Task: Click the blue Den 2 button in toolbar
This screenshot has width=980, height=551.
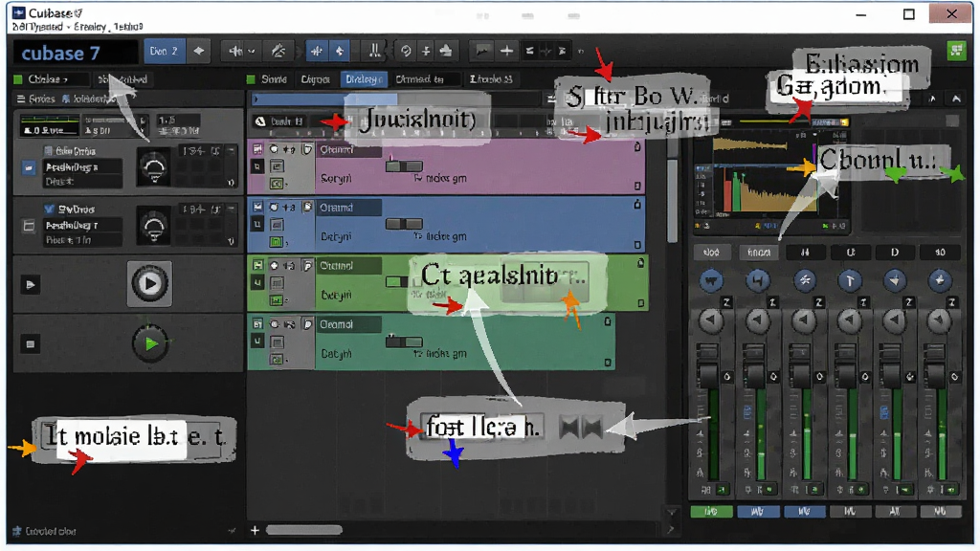Action: tap(164, 52)
